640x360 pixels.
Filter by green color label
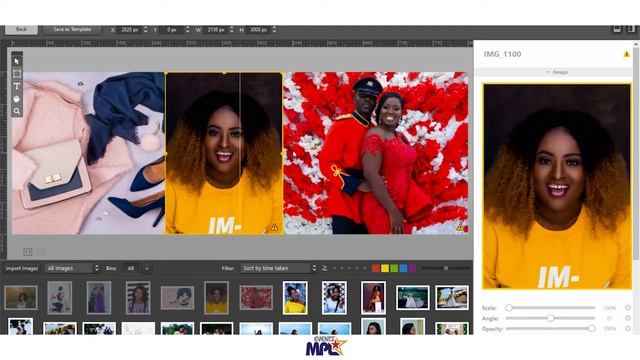[394, 268]
